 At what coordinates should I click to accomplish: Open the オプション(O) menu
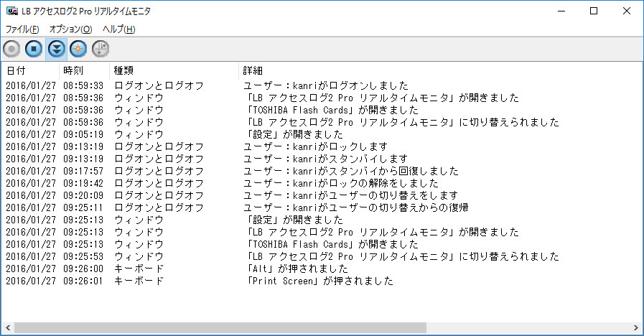(70, 29)
